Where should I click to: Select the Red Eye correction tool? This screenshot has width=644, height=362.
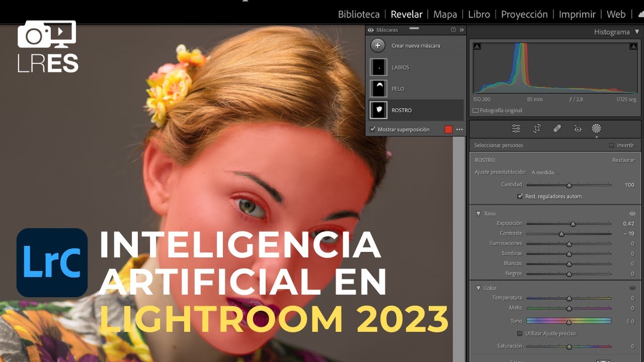coord(577,129)
